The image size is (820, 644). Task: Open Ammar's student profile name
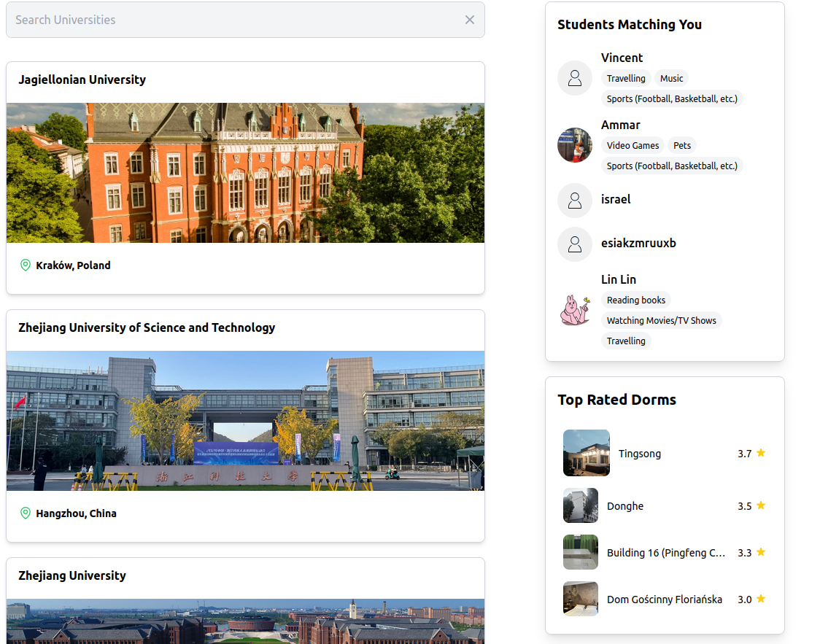(621, 125)
